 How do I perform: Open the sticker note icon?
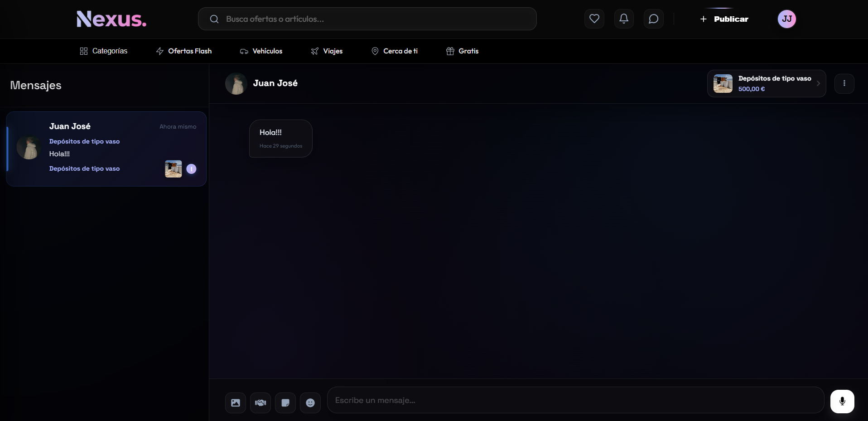click(x=285, y=403)
